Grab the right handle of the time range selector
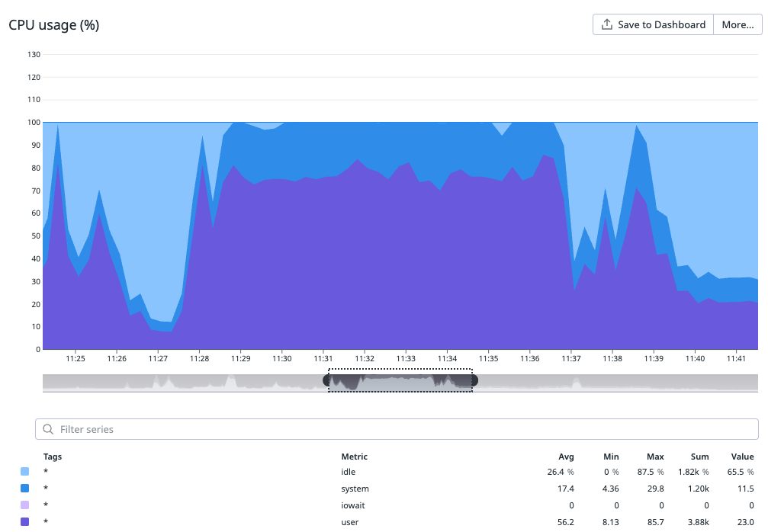768x532 pixels. click(x=473, y=380)
